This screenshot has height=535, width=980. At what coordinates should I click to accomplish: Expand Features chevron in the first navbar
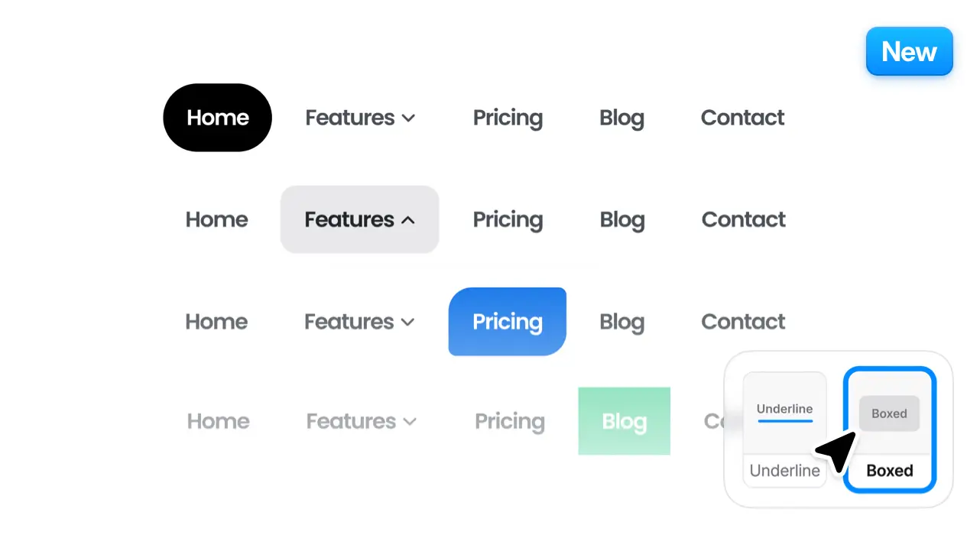(x=408, y=118)
